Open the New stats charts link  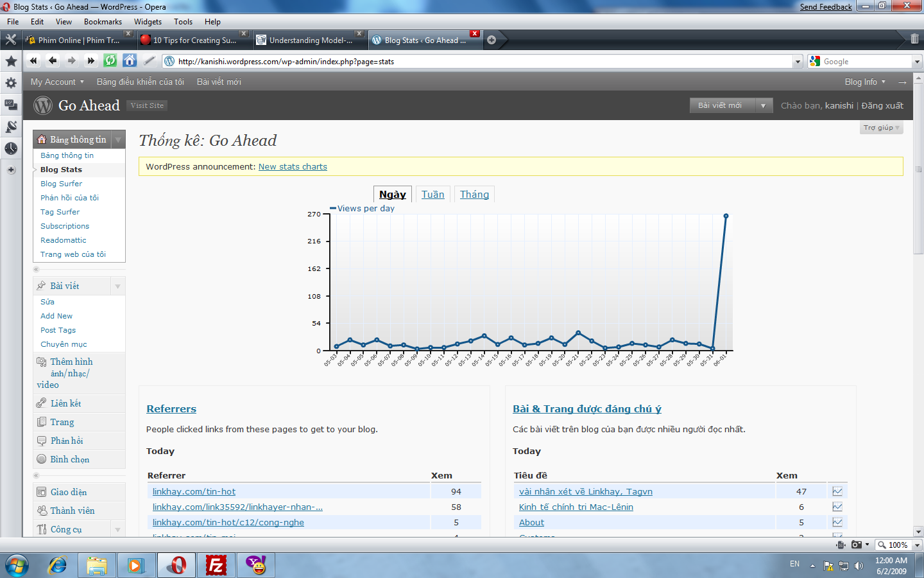click(293, 167)
